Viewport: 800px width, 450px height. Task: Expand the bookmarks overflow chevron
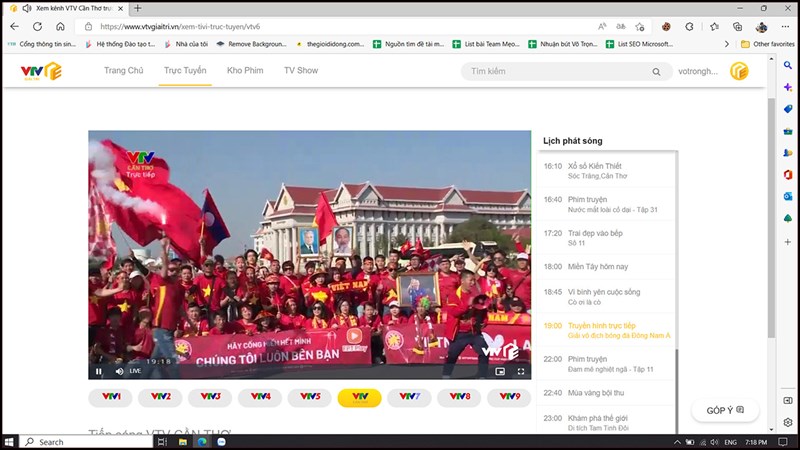click(x=726, y=44)
